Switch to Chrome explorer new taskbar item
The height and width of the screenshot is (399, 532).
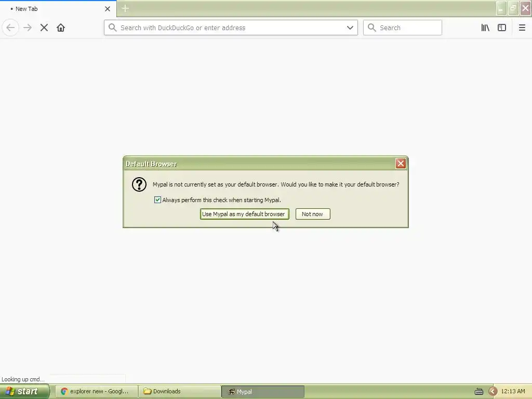[97, 392]
